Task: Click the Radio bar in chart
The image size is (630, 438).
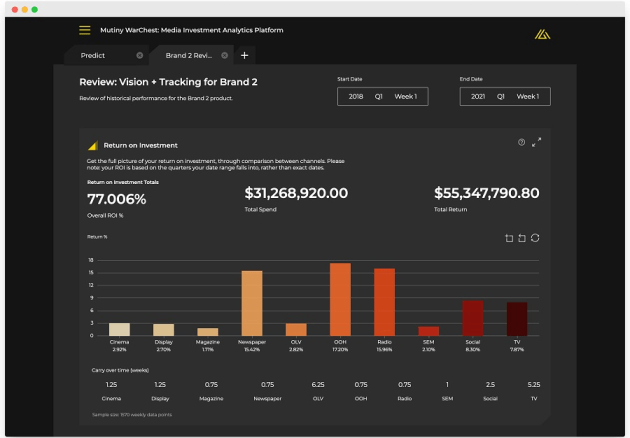Action: (x=385, y=302)
